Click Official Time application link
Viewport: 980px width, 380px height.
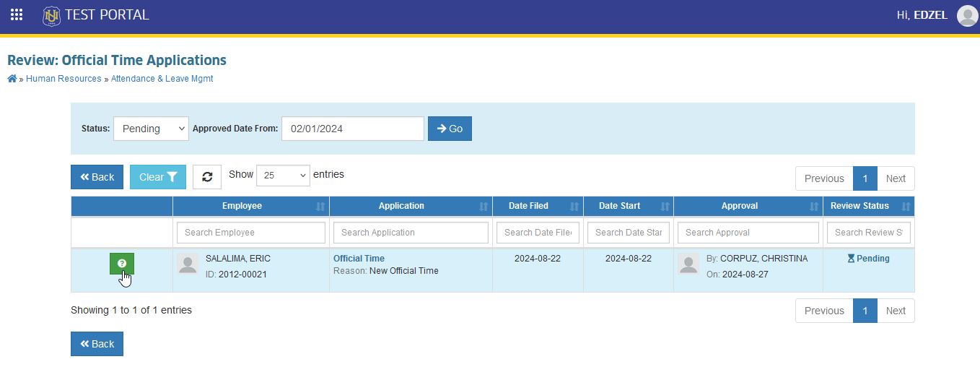coord(359,259)
